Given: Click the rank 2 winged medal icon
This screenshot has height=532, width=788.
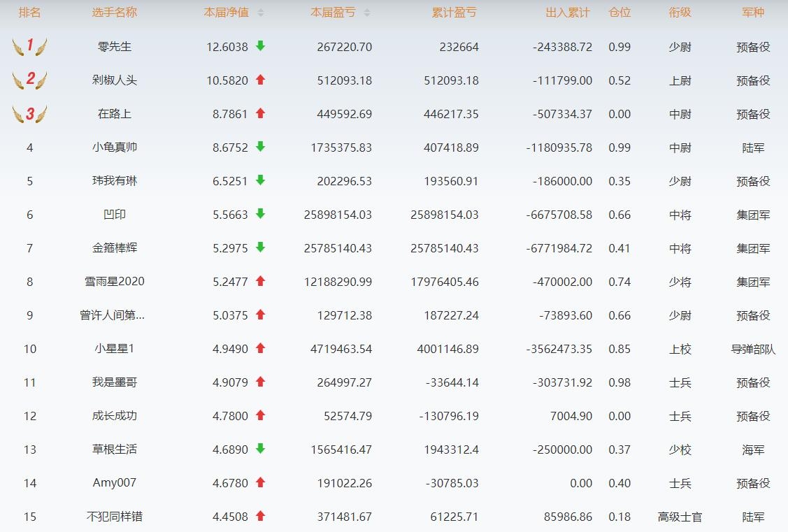Looking at the screenshot, I should tap(29, 80).
